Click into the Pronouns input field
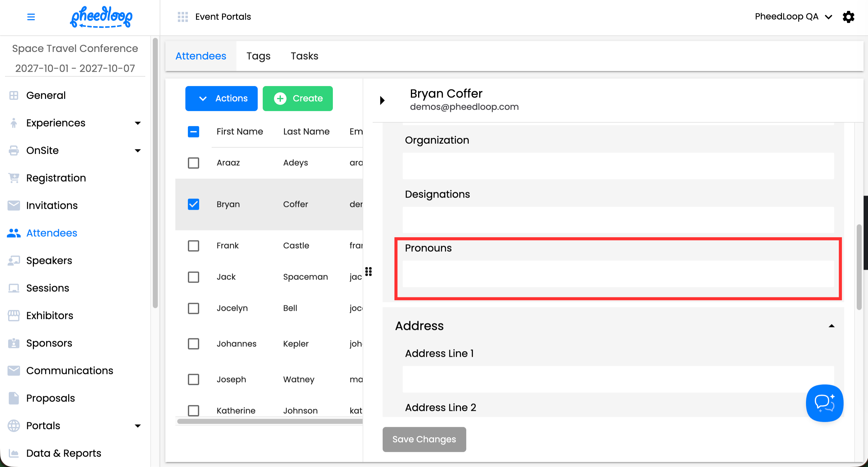The width and height of the screenshot is (868, 467). (618, 274)
